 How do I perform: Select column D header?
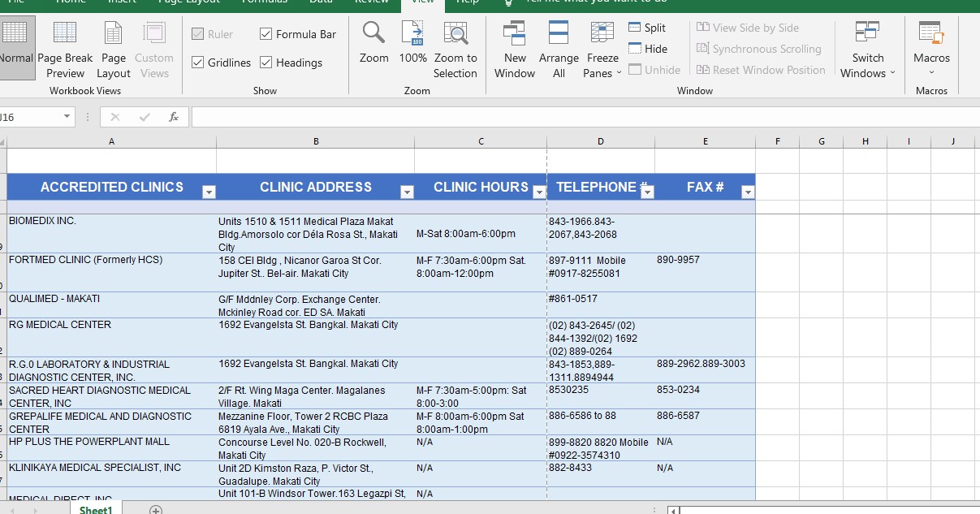point(601,141)
